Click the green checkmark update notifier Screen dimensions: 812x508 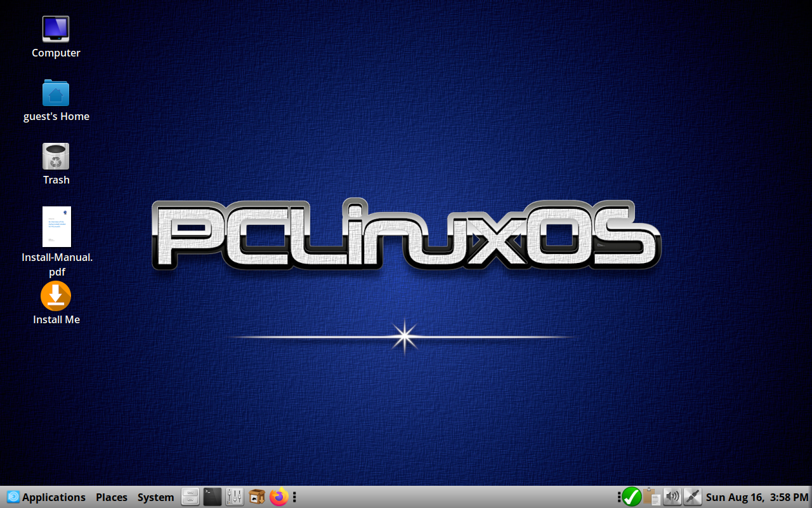point(632,497)
